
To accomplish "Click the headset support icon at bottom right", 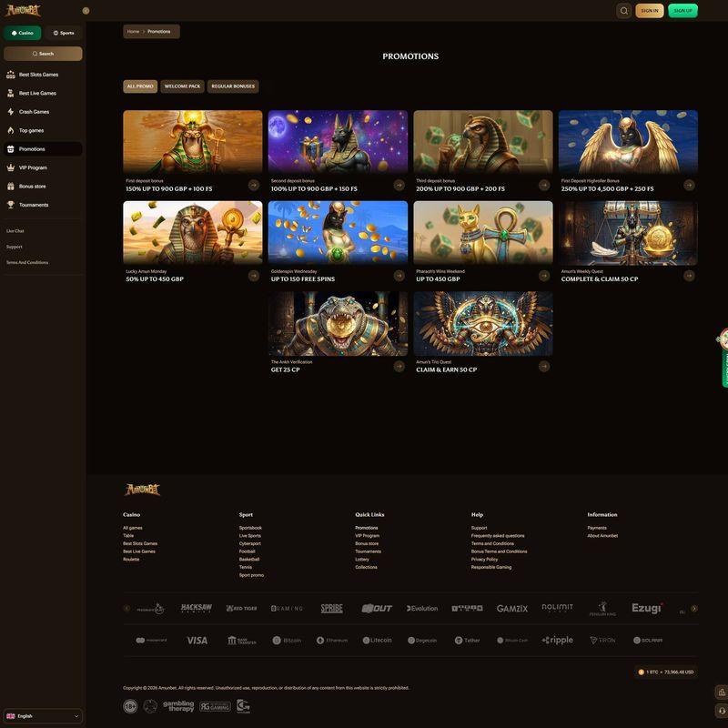I will click(722, 711).
